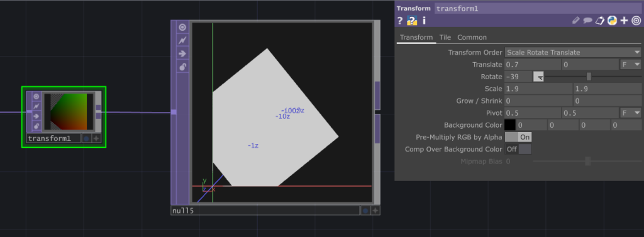Click the concentric circles icon in parameter header

pyautogui.click(x=636, y=20)
